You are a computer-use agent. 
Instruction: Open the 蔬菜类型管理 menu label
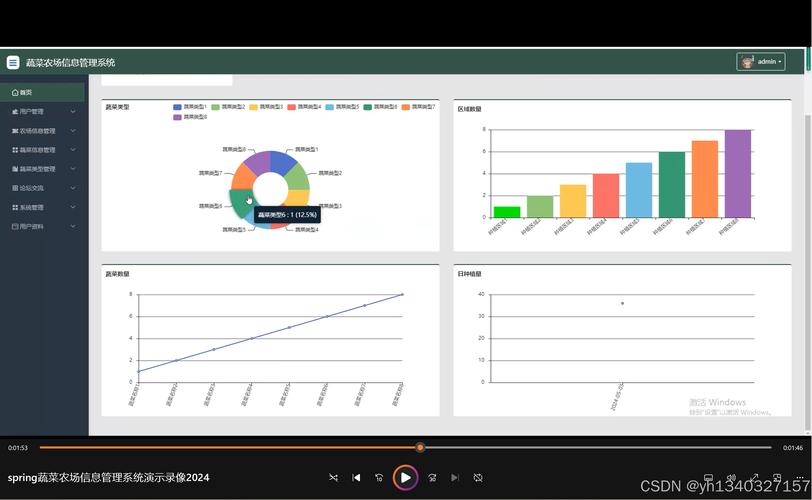37,169
